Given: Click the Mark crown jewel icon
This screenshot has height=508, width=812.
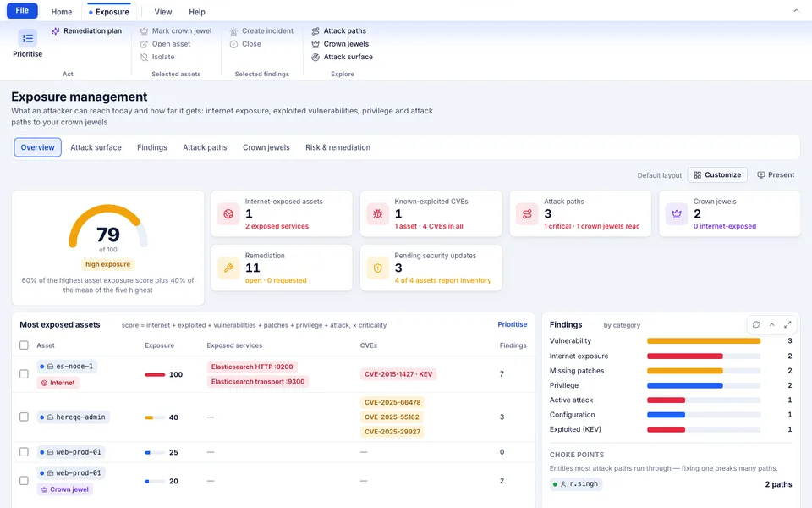Looking at the screenshot, I should [x=144, y=31].
